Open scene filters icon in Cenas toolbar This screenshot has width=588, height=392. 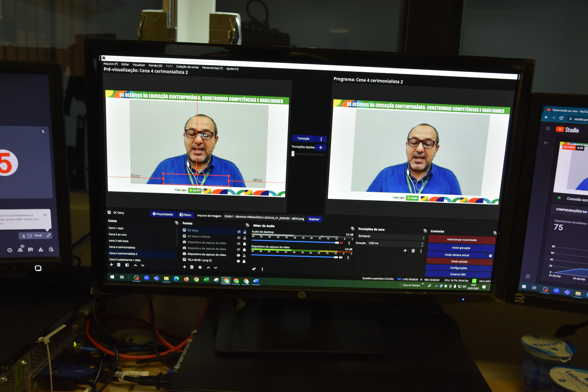point(127,265)
